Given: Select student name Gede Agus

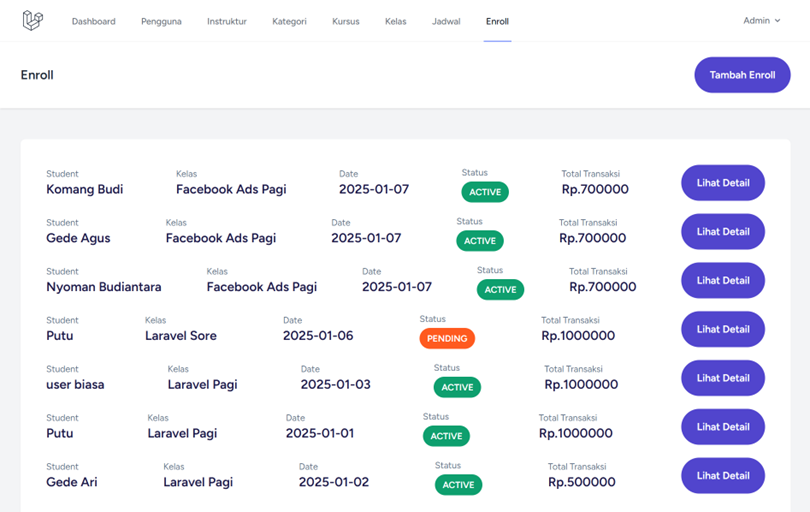Looking at the screenshot, I should click(x=79, y=238).
